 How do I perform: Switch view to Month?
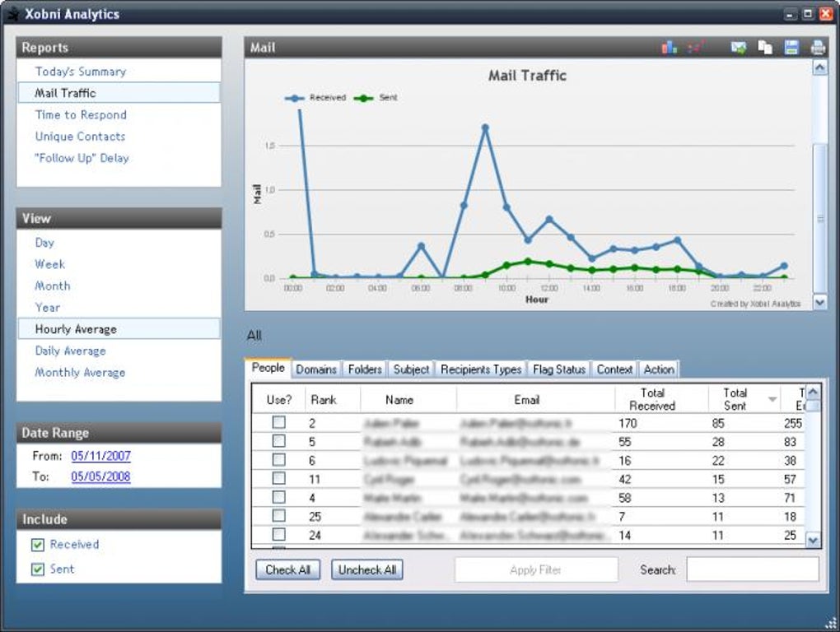(53, 286)
